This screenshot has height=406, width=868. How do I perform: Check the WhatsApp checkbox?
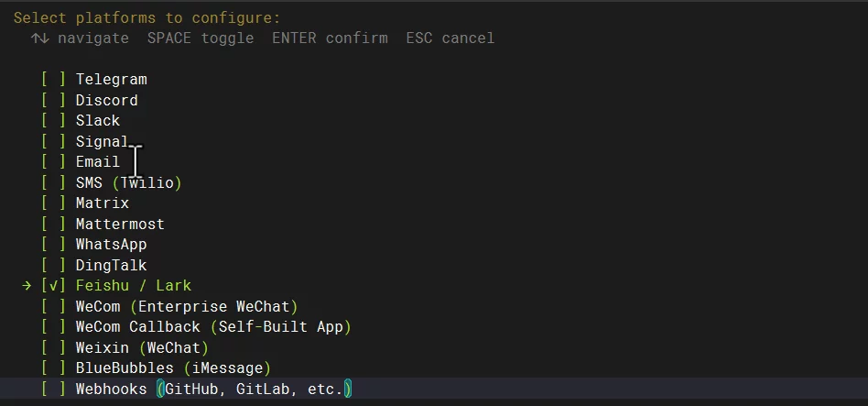53,245
